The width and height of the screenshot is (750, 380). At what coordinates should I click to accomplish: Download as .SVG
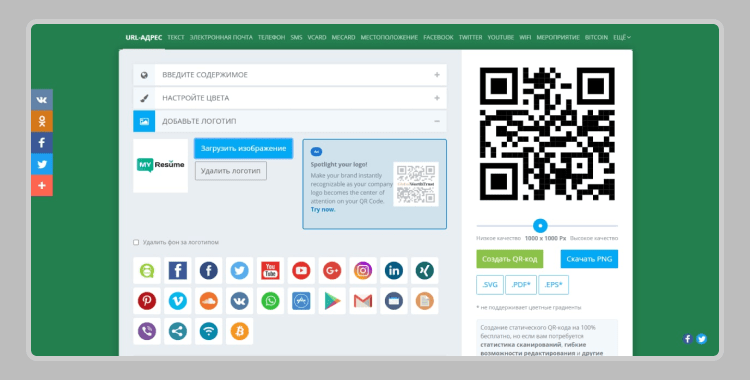(490, 285)
